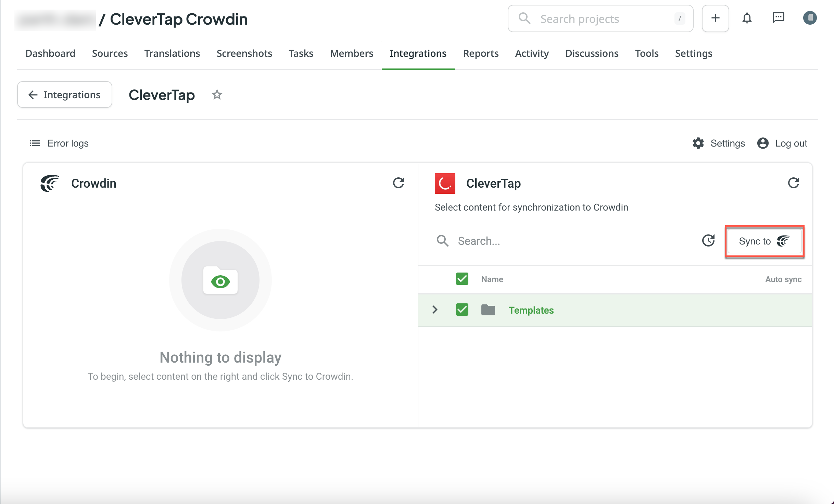Click the Templates folder icon
This screenshot has width=834, height=504.
point(488,310)
